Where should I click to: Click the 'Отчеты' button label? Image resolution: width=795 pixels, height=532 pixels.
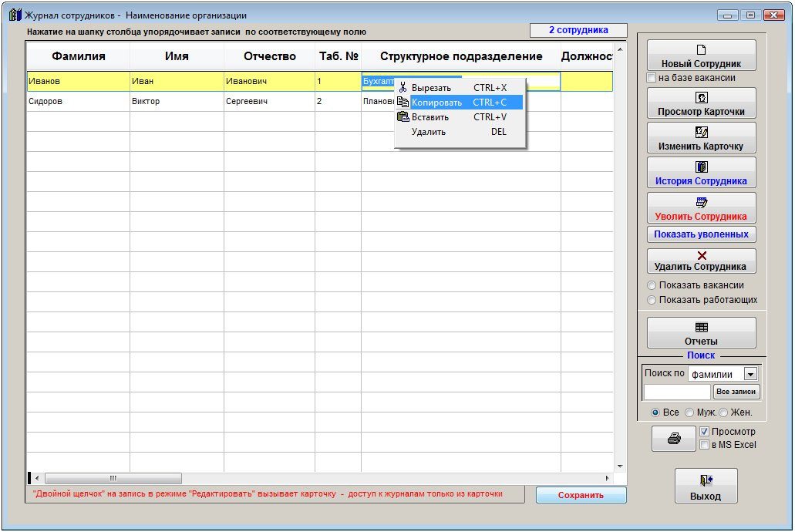(x=701, y=342)
